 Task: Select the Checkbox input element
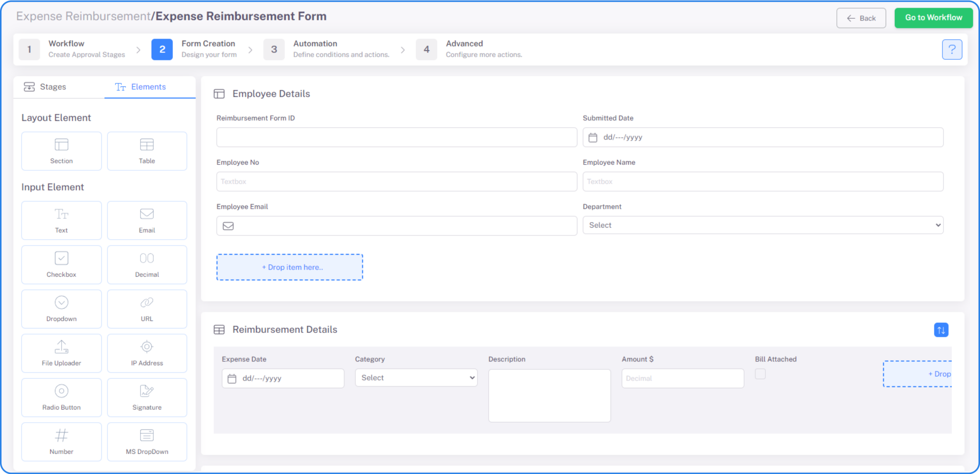point(61,264)
